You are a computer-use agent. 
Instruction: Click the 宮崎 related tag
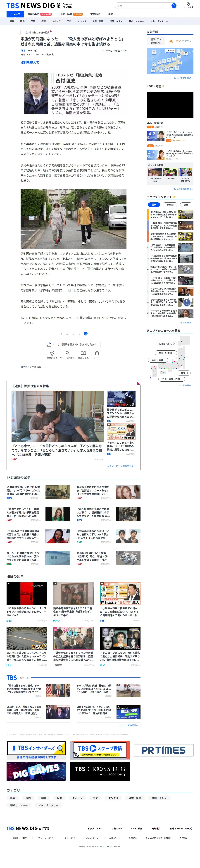[x=34, y=367]
